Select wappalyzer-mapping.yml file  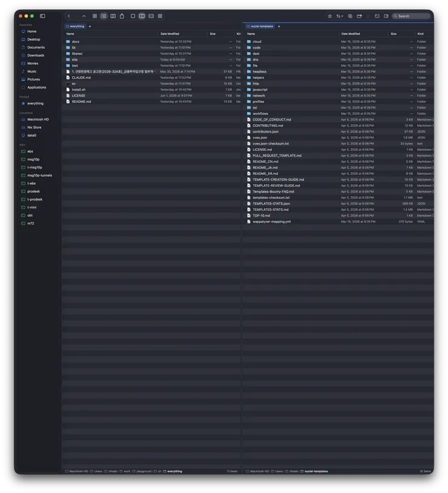point(338,222)
